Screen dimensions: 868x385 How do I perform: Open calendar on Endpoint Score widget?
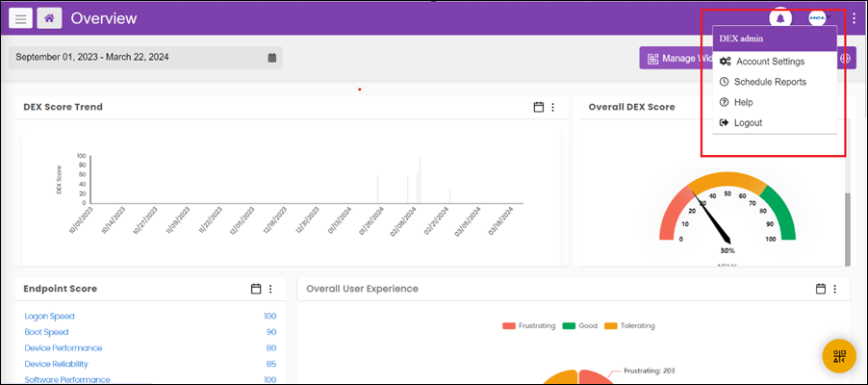(256, 289)
